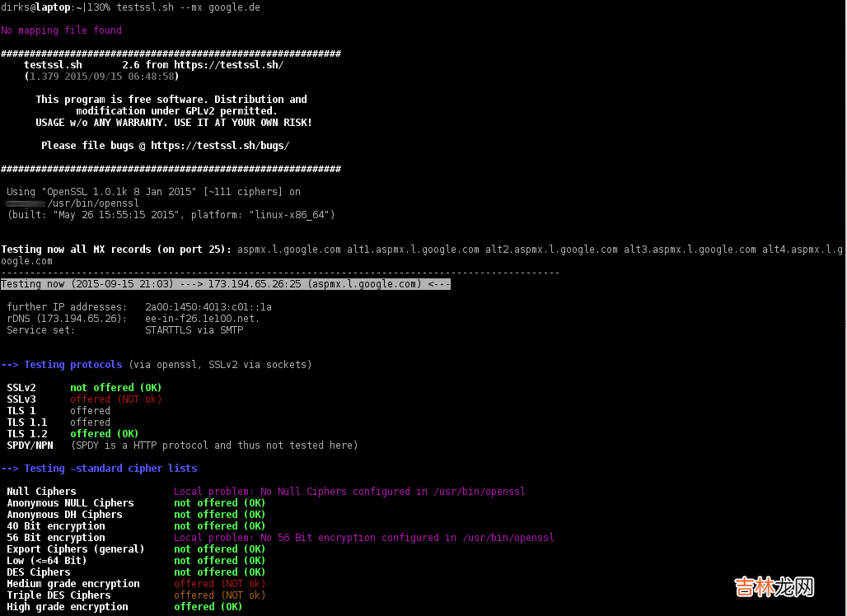Click the Null Ciphers "Local problem" message
The height and width of the screenshot is (616, 847).
pyautogui.click(x=349, y=492)
